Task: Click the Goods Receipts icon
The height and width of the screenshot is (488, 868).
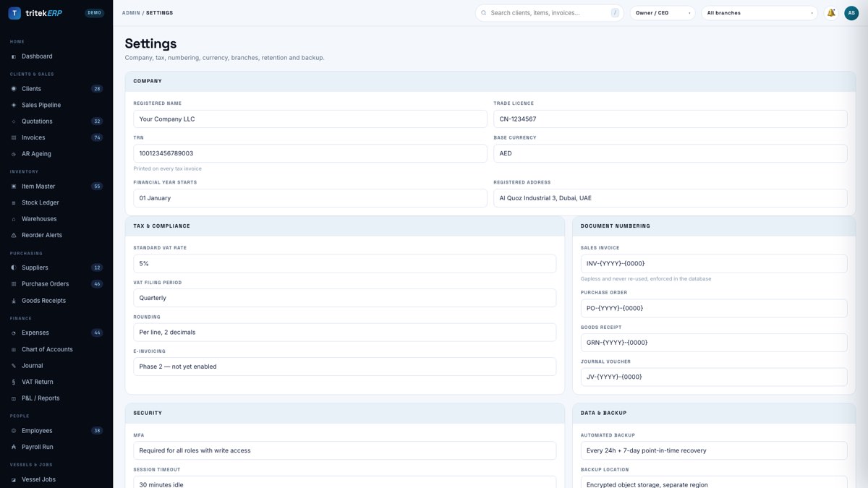Action: 14,301
